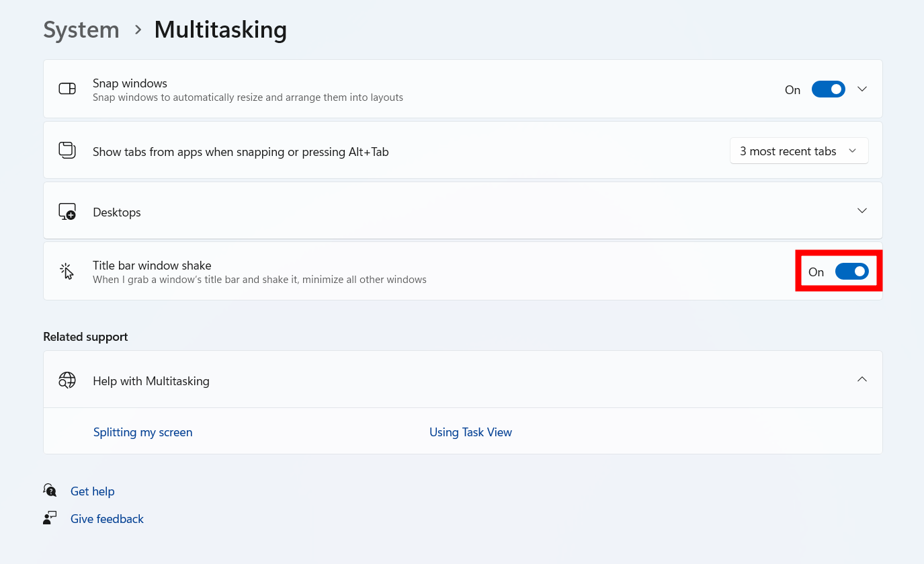Turn off Title bar window shake toggle
924x564 pixels.
click(x=851, y=272)
